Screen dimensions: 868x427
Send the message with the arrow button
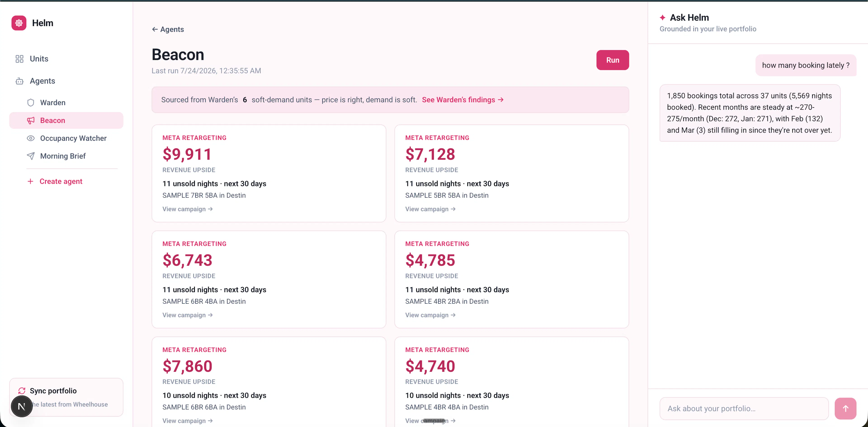coord(845,408)
